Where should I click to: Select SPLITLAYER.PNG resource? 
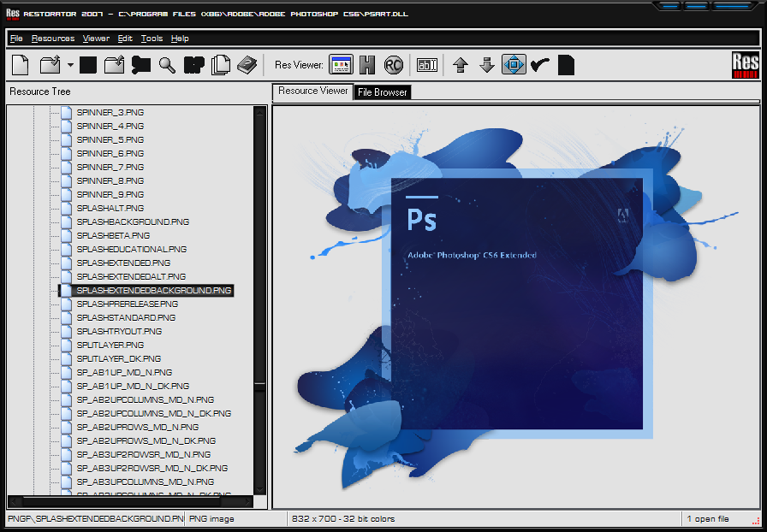[110, 346]
